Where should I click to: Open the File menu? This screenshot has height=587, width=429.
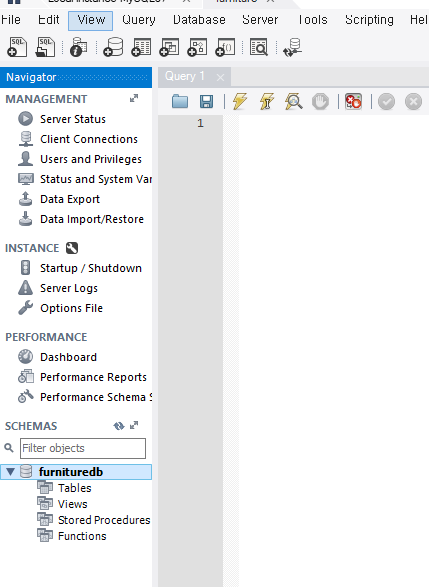tap(10, 20)
